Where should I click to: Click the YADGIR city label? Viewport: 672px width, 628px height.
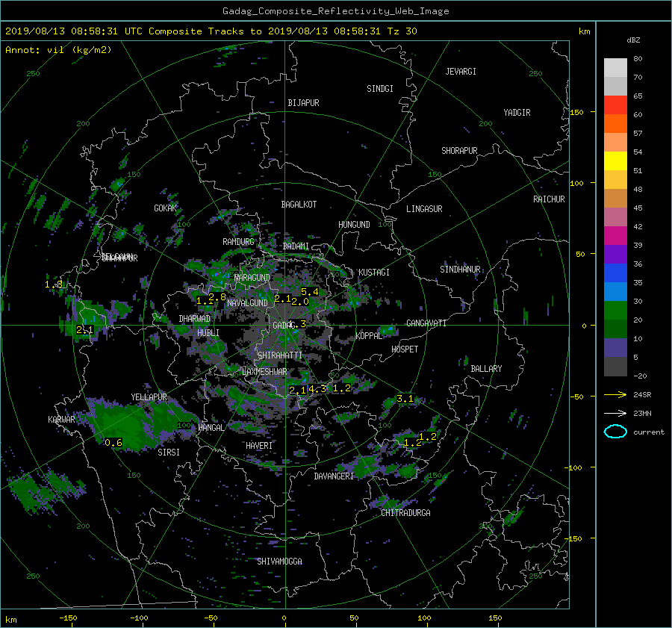[x=517, y=113]
